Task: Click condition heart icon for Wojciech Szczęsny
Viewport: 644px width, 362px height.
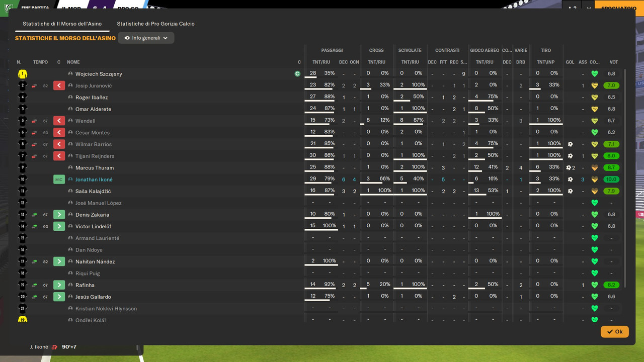Action: pos(594,74)
